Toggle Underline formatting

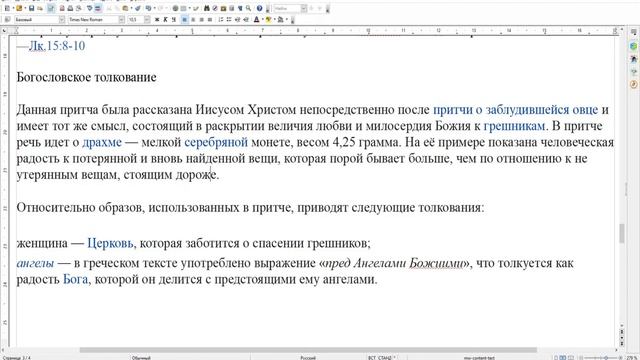174,20
